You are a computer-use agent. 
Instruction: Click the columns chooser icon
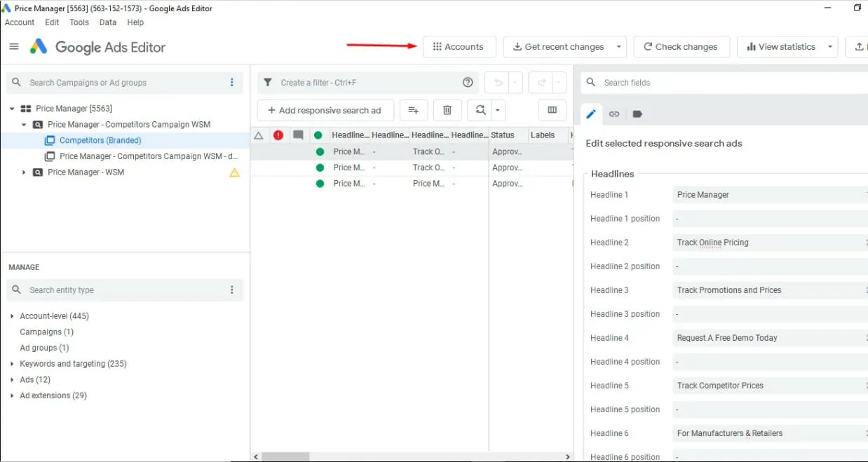pos(552,110)
